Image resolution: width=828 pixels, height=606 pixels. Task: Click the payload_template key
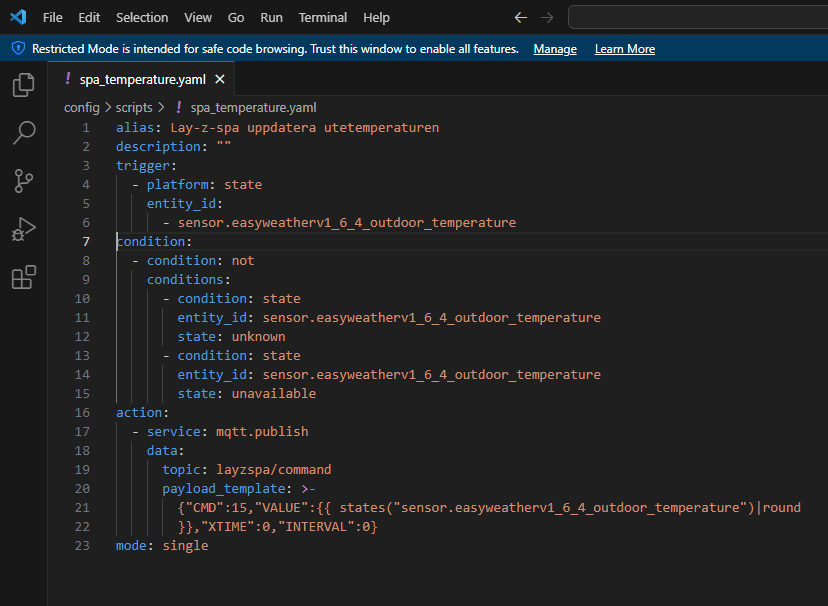[x=223, y=489]
